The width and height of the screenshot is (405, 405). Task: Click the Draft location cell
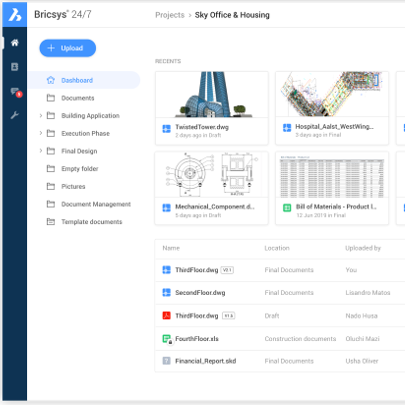pos(272,316)
